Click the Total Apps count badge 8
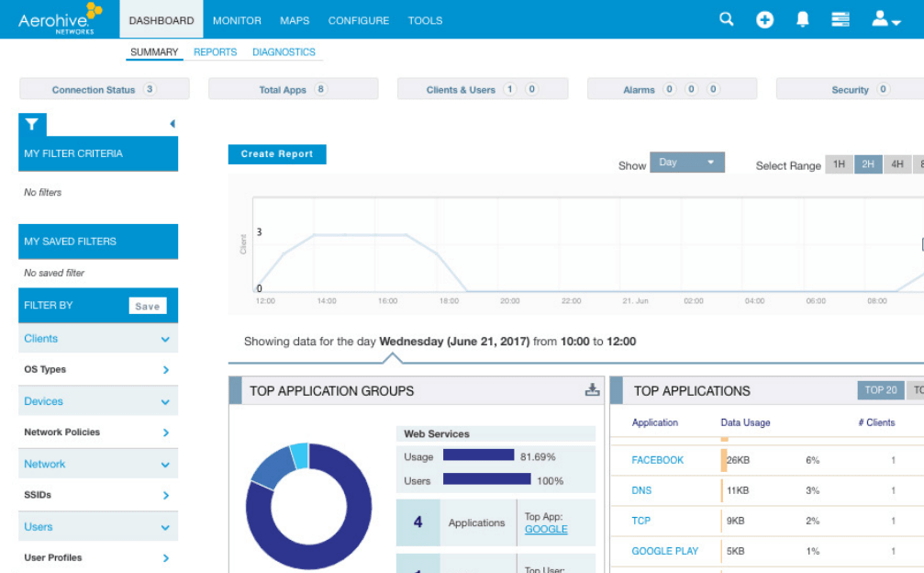The width and height of the screenshot is (924, 573). 320,89
